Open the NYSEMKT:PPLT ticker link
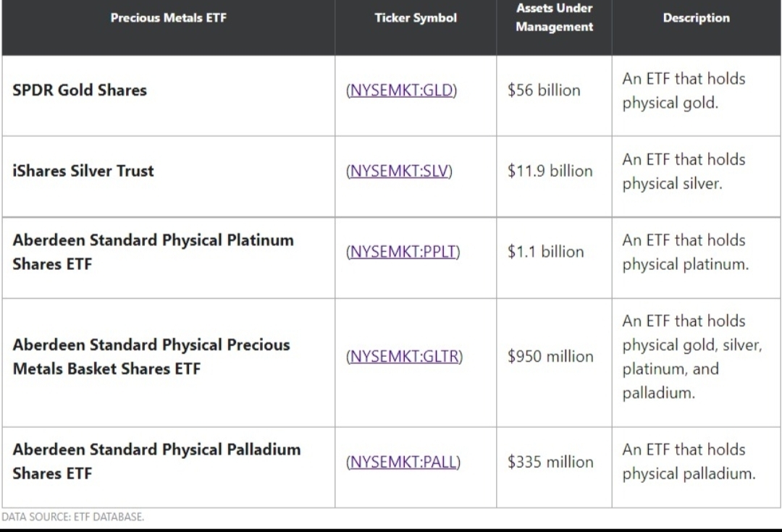Image resolution: width=782 pixels, height=532 pixels. 403,252
